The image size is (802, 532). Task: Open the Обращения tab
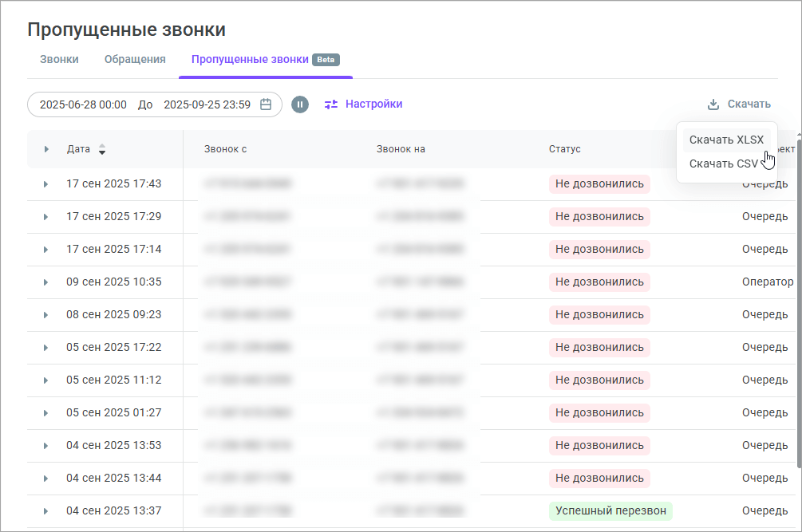pos(135,59)
